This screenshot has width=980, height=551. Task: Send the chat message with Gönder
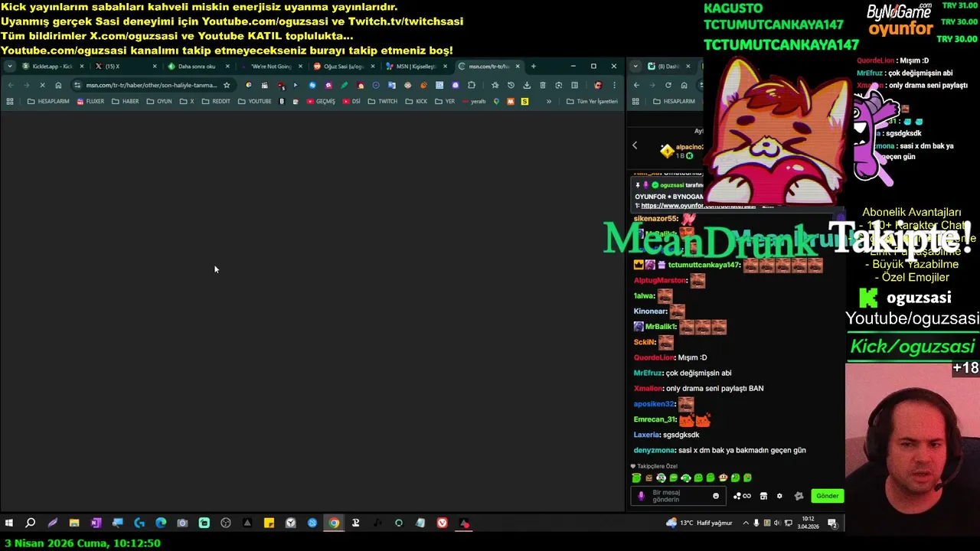pyautogui.click(x=827, y=496)
